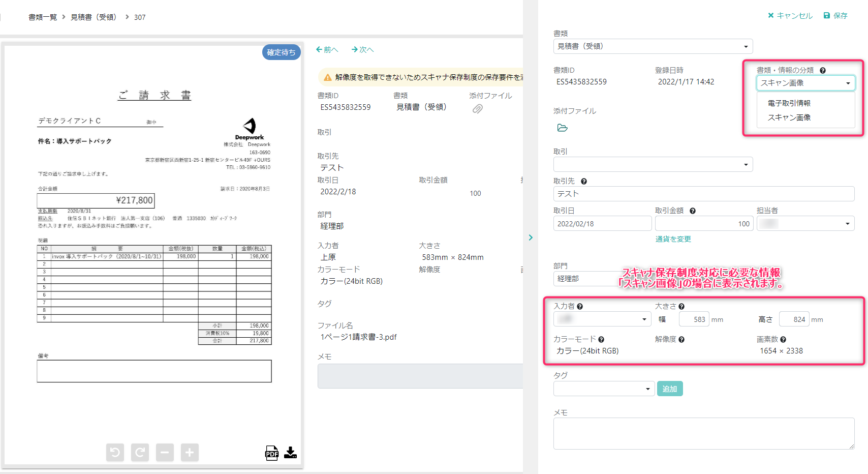Zoom out of the invoice preview
Image resolution: width=868 pixels, height=474 pixels.
click(165, 452)
